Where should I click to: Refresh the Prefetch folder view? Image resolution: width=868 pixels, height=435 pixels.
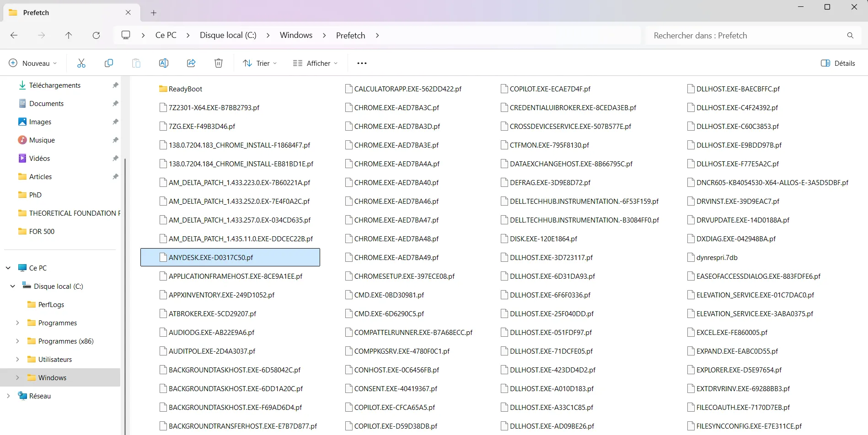pos(96,35)
